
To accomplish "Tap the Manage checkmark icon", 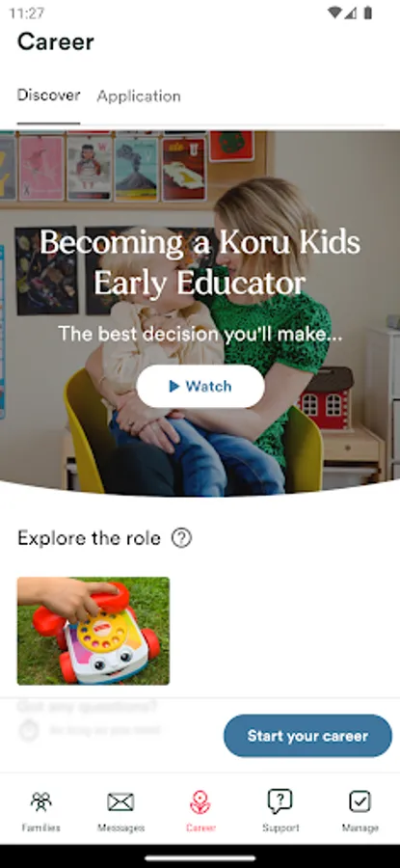I will pyautogui.click(x=360, y=801).
